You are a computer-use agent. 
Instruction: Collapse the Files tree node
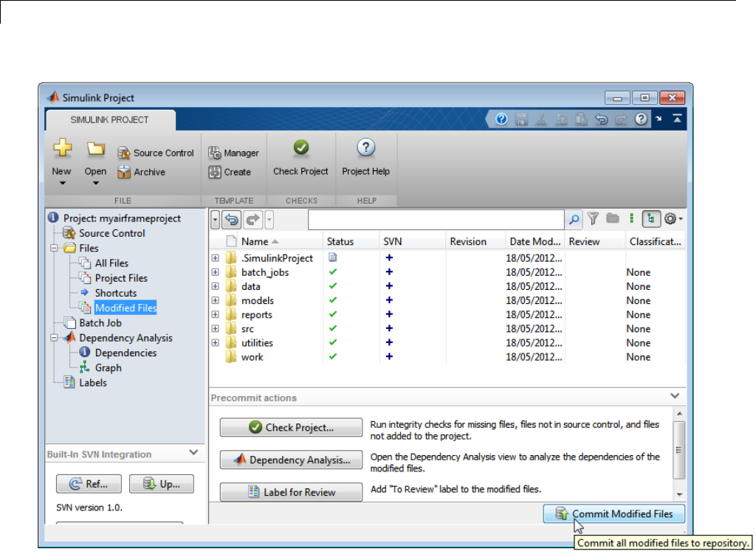(x=54, y=248)
